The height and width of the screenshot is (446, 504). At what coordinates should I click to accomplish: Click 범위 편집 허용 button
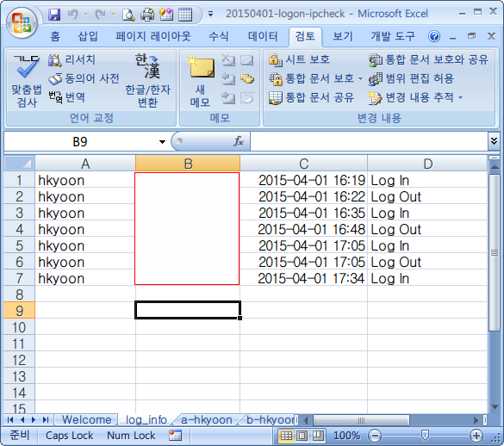coord(411,78)
